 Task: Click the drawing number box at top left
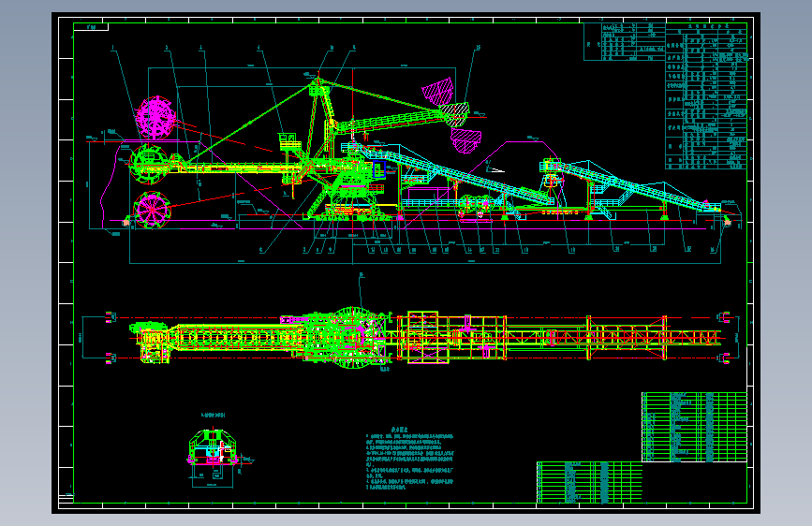pyautogui.click(x=91, y=27)
